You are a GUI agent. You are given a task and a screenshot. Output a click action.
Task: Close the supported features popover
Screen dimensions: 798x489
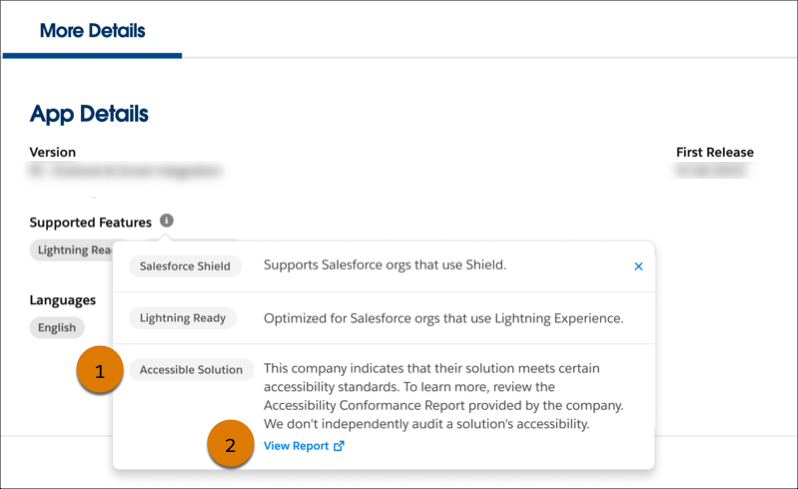pyautogui.click(x=638, y=266)
